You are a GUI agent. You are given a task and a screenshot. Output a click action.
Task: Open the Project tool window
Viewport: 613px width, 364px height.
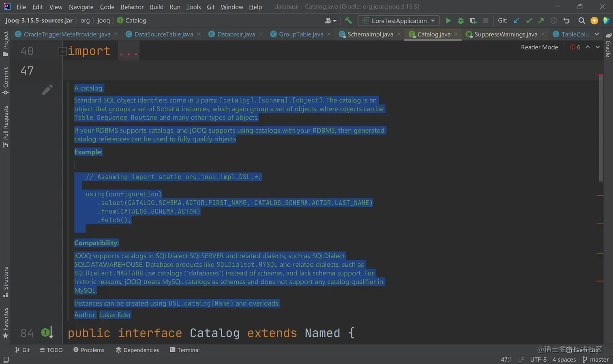coord(6,44)
